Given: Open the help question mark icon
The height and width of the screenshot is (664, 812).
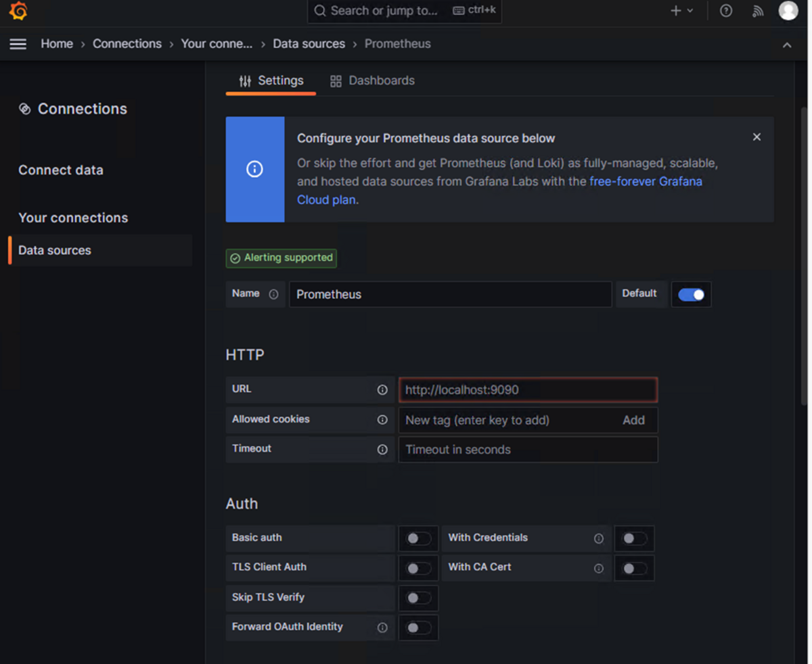Looking at the screenshot, I should (x=726, y=11).
